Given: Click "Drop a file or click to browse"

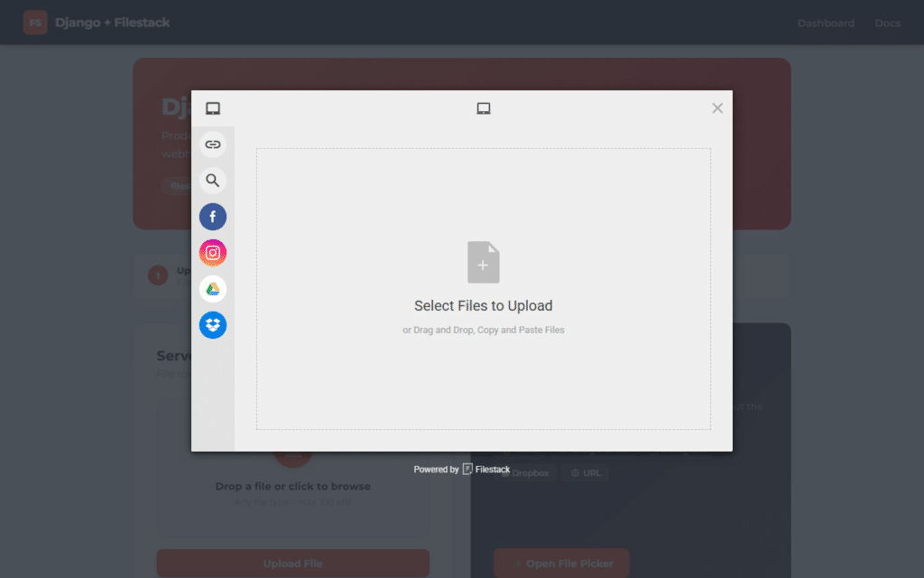Looking at the screenshot, I should [293, 486].
